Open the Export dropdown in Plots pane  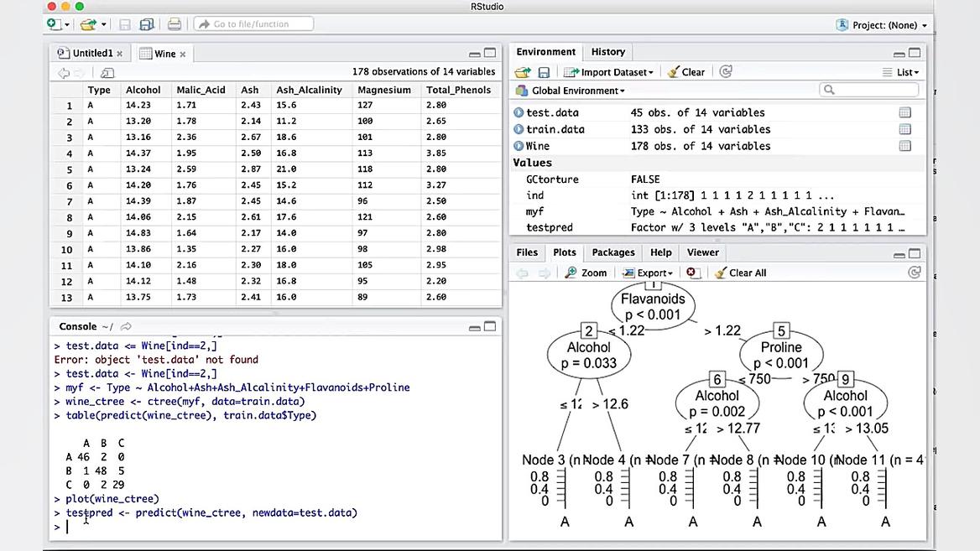[x=647, y=273]
